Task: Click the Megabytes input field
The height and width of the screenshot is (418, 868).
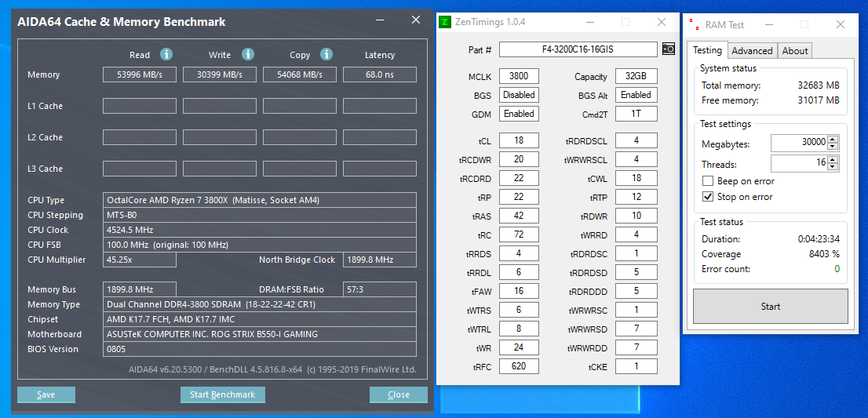Action: click(x=799, y=143)
